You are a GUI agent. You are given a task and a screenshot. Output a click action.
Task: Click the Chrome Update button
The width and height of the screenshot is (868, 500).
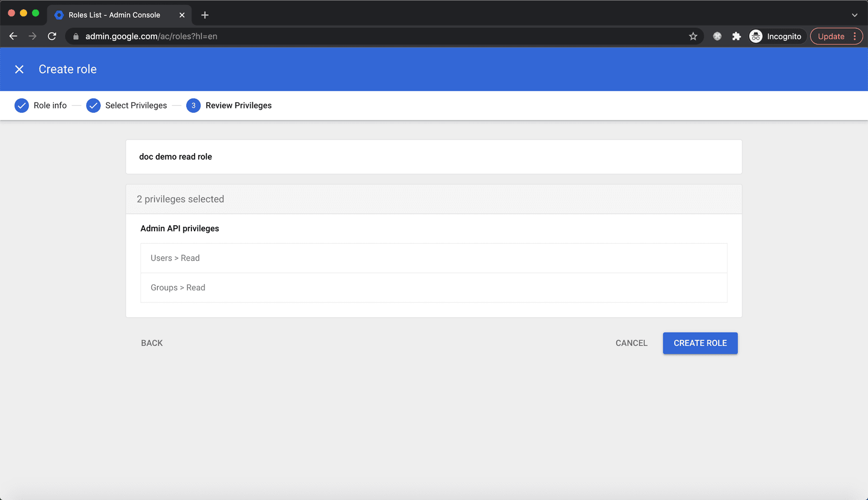pyautogui.click(x=831, y=36)
